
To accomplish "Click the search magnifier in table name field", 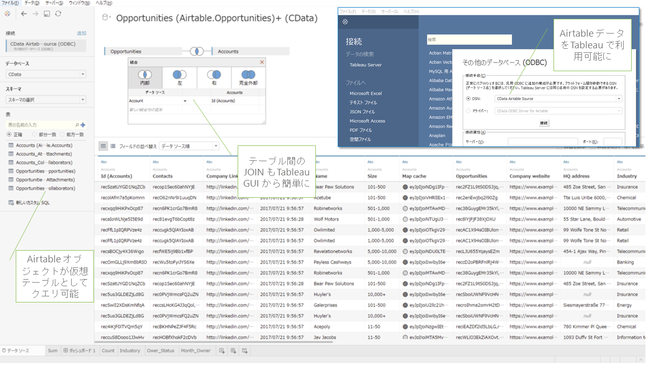I will 77,125.
